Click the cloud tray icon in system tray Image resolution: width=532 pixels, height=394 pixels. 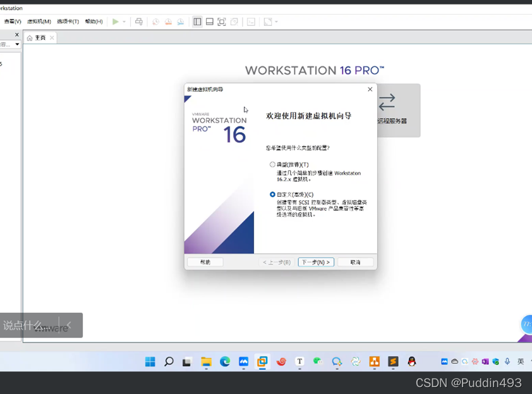pos(455,362)
